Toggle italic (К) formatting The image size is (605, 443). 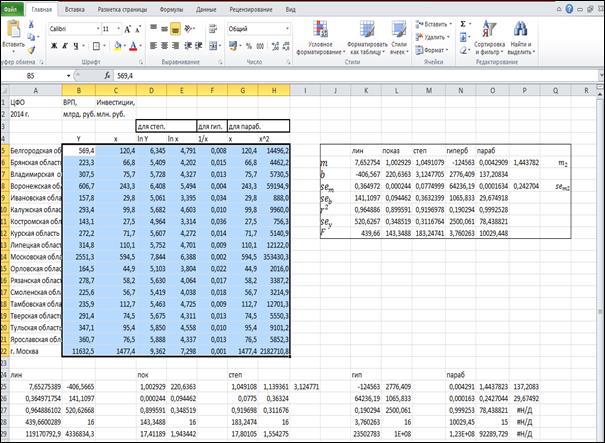(x=63, y=46)
